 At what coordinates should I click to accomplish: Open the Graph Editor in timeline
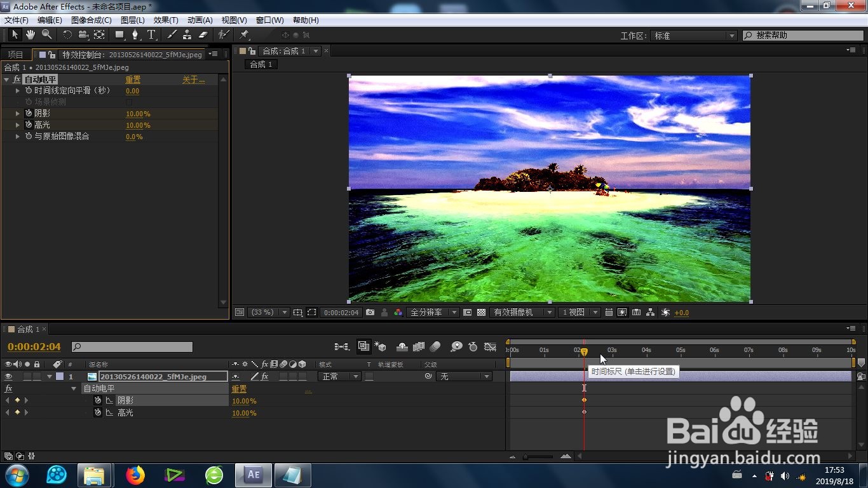490,347
